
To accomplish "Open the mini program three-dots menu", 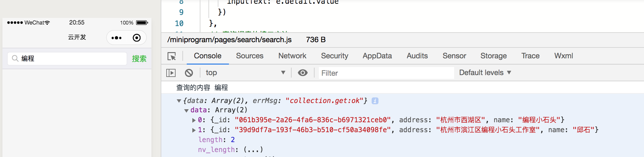I will 117,38.
